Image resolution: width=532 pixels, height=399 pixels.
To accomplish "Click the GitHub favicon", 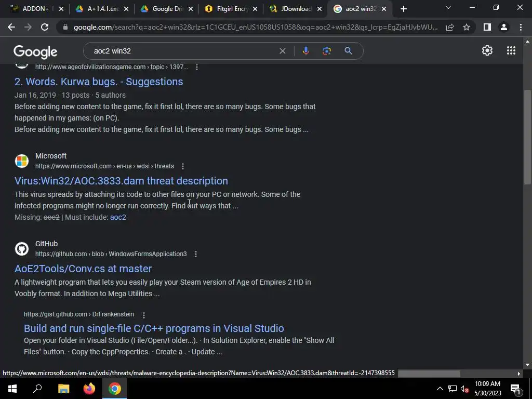I will [22, 249].
